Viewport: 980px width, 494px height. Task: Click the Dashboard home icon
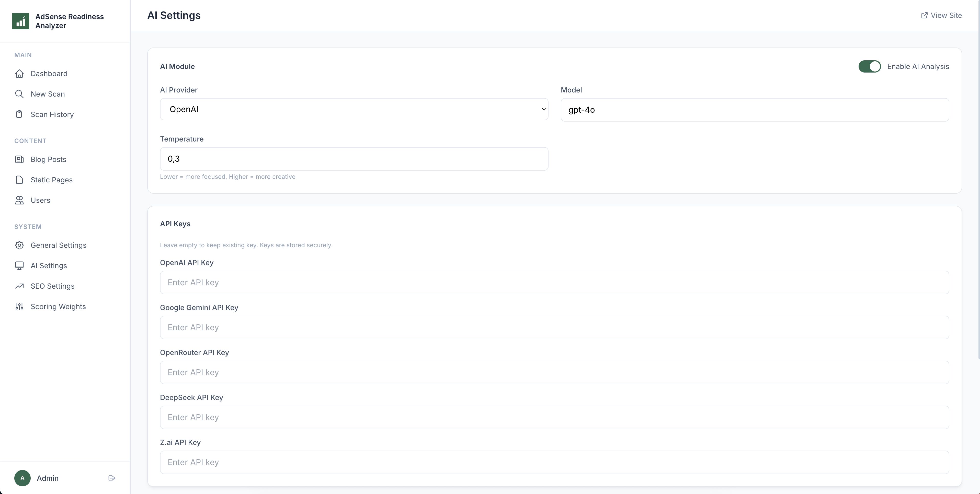(x=19, y=73)
